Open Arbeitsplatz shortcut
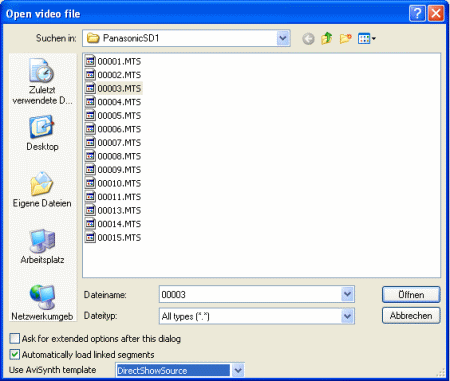Image resolution: width=450 pixels, height=381 pixels. 42,246
